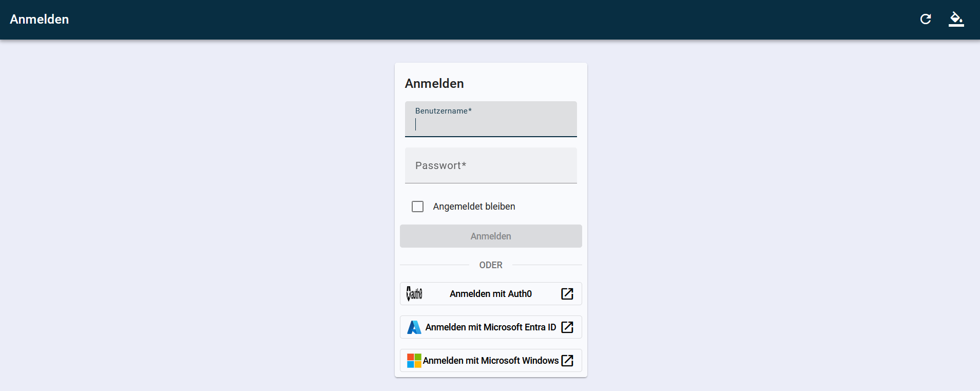Image resolution: width=980 pixels, height=391 pixels.
Task: Select "Anmelden mit Auth0" text
Action: pos(491,294)
